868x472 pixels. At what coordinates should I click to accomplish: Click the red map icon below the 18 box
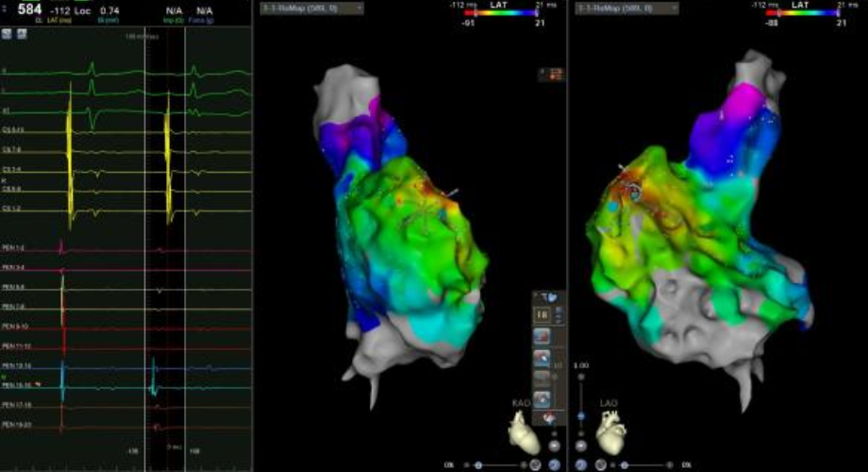(x=543, y=337)
